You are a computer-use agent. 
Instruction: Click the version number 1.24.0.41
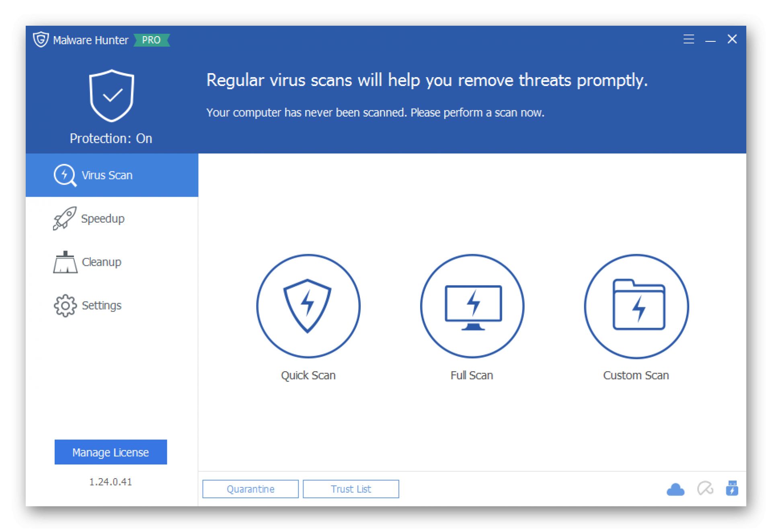111,482
